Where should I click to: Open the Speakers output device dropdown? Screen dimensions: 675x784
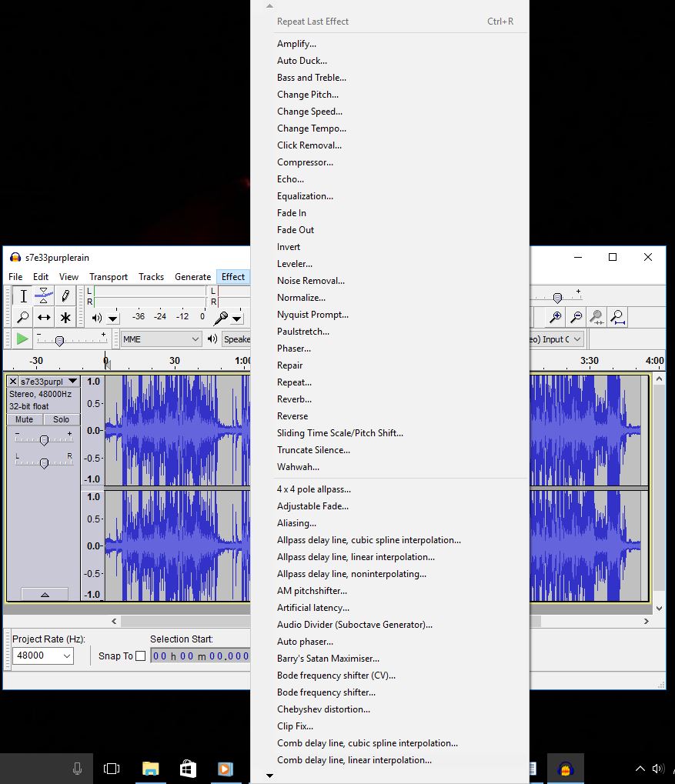(236, 339)
